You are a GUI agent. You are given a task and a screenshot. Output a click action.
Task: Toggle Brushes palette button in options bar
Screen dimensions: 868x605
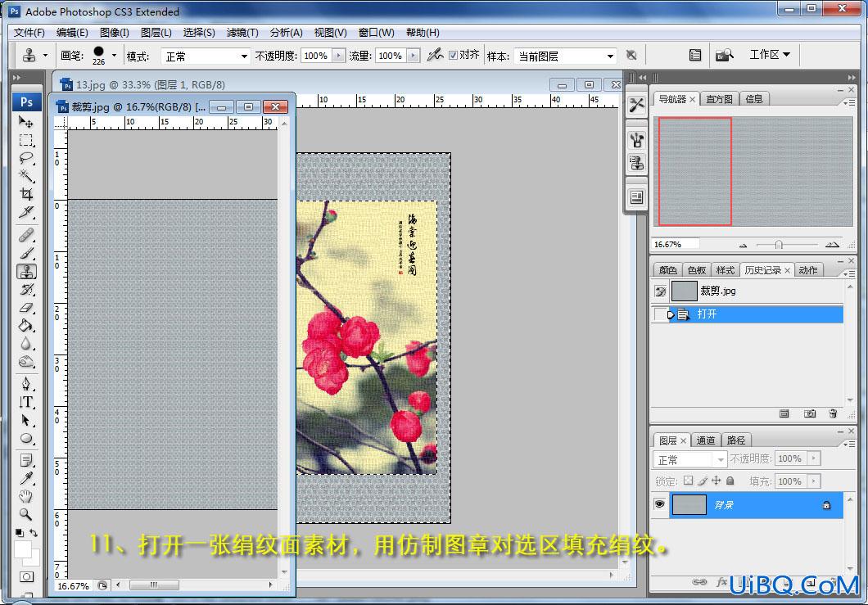coord(695,55)
